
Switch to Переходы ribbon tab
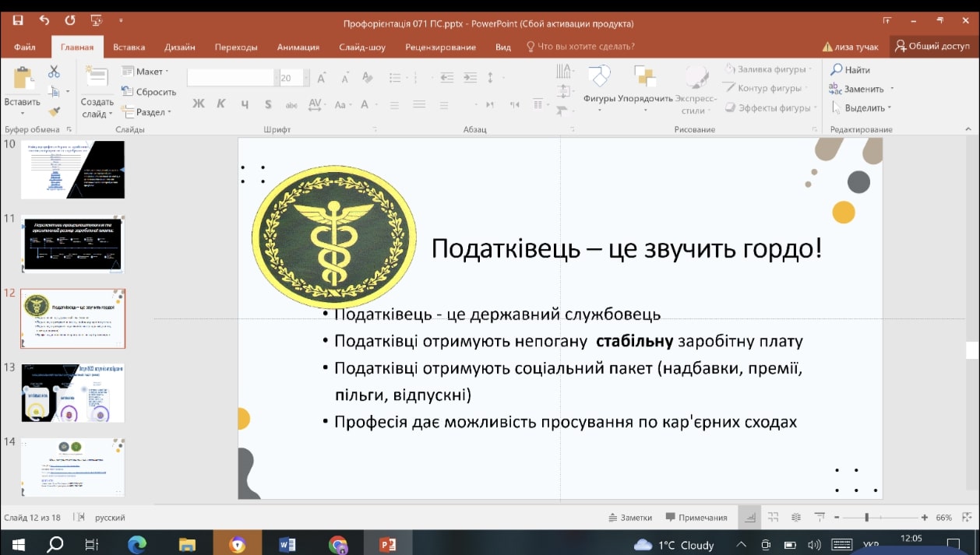pos(236,47)
